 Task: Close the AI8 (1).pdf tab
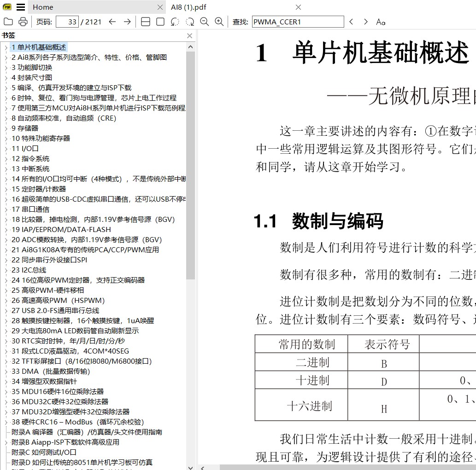coord(299,7)
